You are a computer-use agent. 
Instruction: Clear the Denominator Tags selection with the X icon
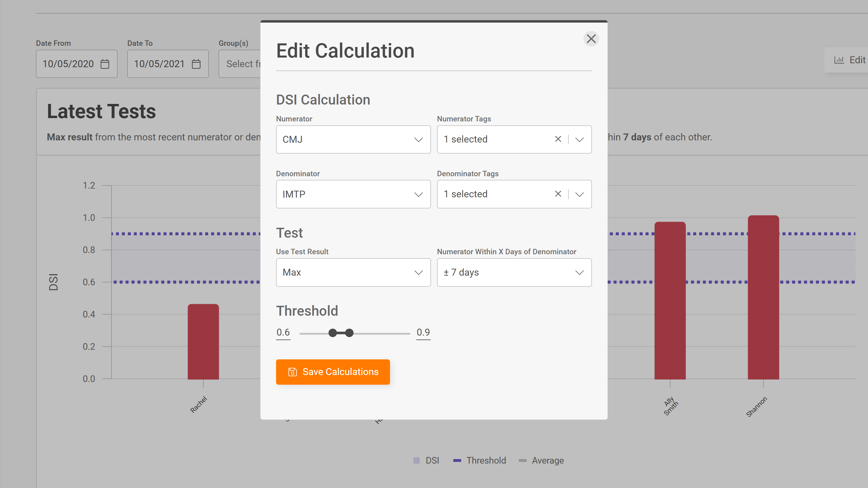[x=558, y=194]
